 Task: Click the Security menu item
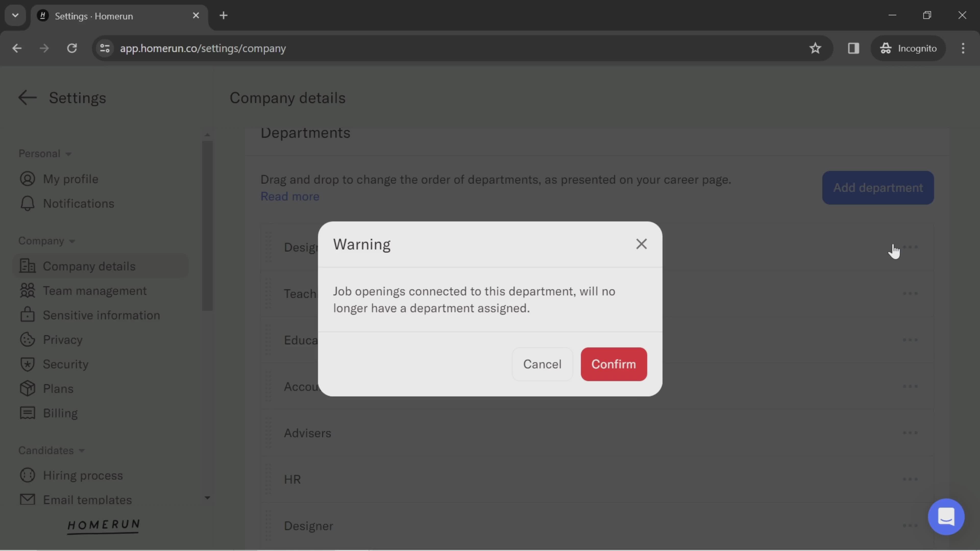click(x=65, y=364)
